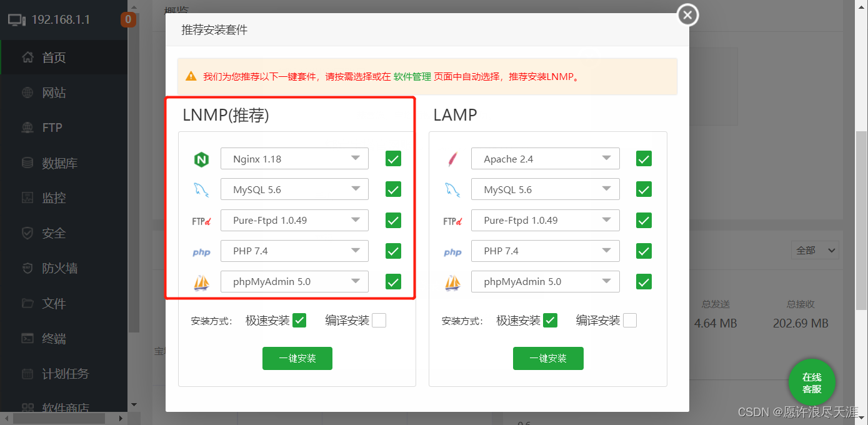Click the database icon beside 数据库
Screen dimensions: 868x425
27,162
